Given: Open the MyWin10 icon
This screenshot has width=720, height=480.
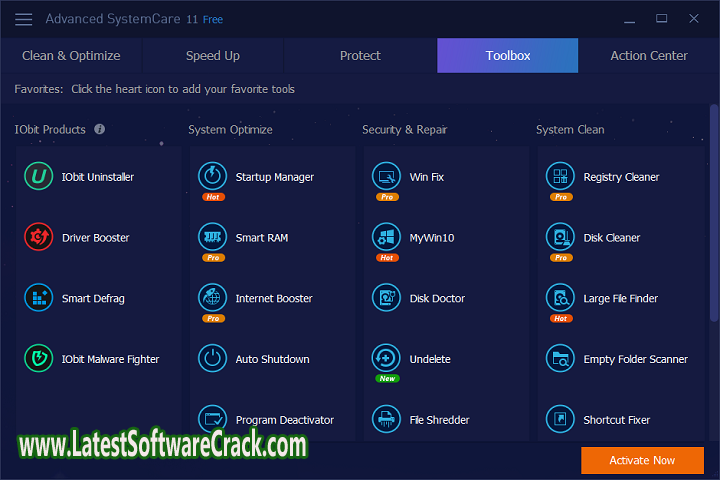Looking at the screenshot, I should 387,237.
